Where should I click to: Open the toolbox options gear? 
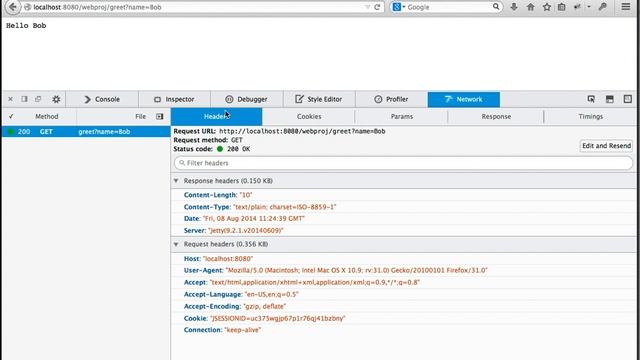tap(56, 99)
